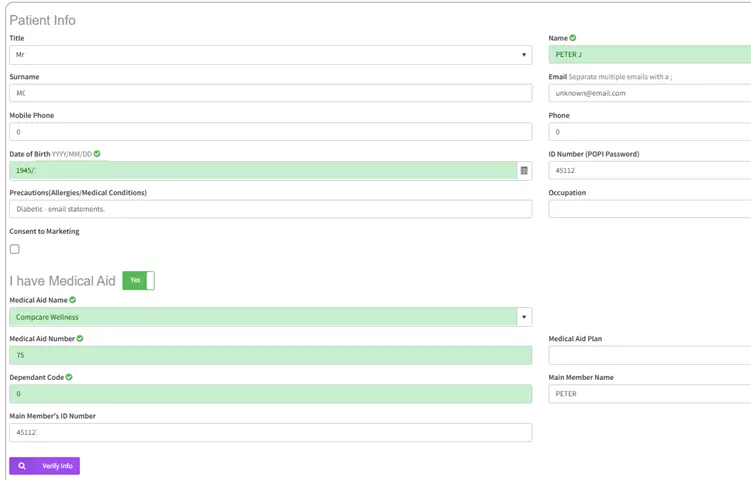Click the check icon beside Dependant Code
The height and width of the screenshot is (482, 751).
click(69, 377)
